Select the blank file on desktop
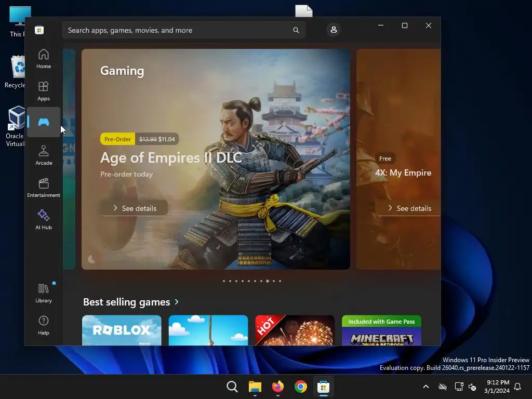 coord(303,11)
